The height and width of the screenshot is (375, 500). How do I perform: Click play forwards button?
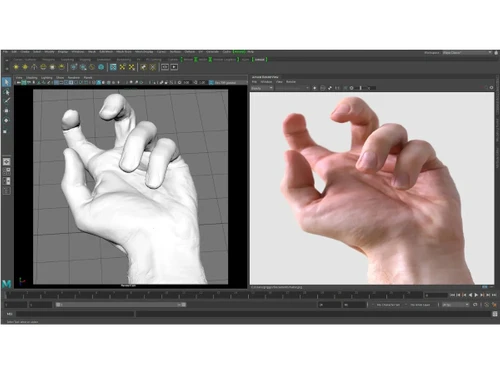point(476,295)
